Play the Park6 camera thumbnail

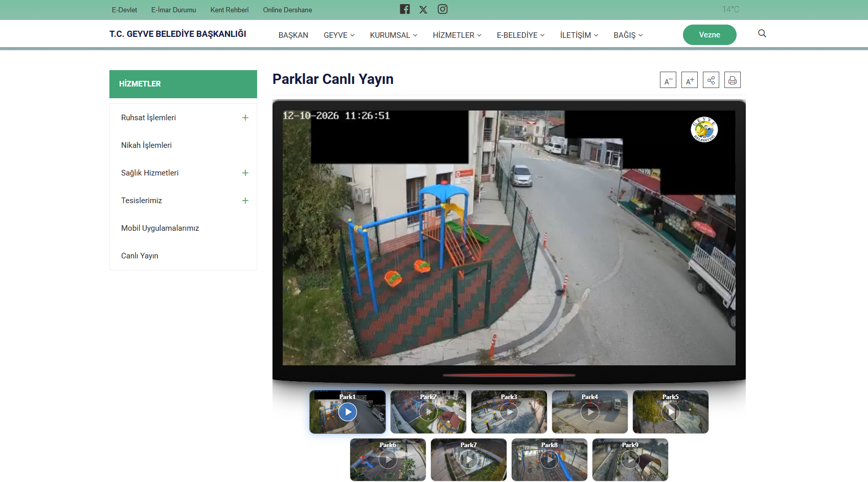click(x=388, y=460)
